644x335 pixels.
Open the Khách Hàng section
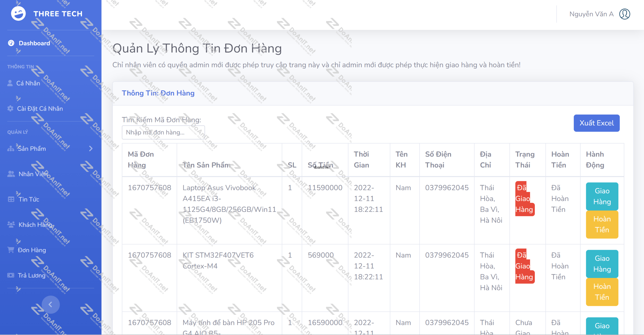coord(35,225)
